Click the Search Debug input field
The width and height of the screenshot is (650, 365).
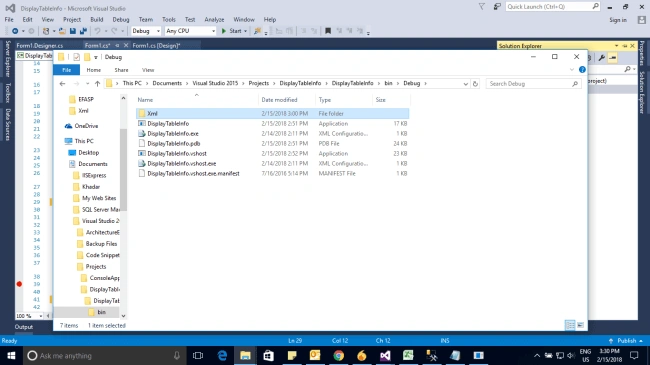pyautogui.click(x=534, y=84)
